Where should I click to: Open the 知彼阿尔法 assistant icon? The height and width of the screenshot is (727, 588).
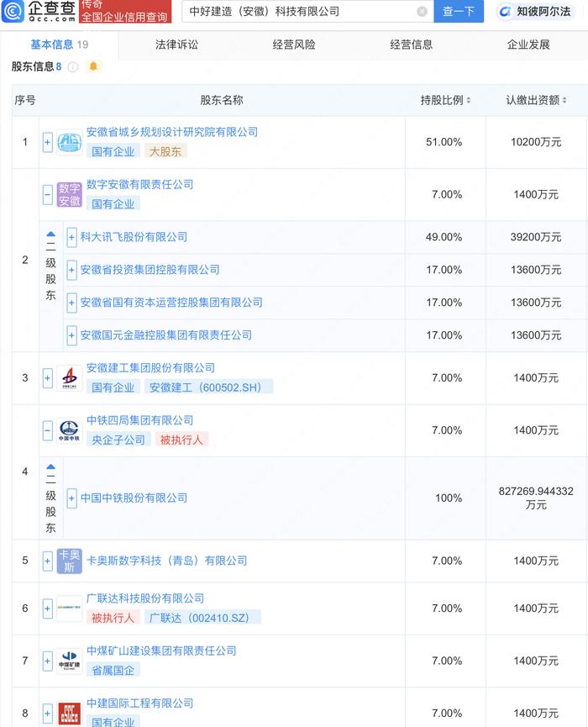(504, 12)
